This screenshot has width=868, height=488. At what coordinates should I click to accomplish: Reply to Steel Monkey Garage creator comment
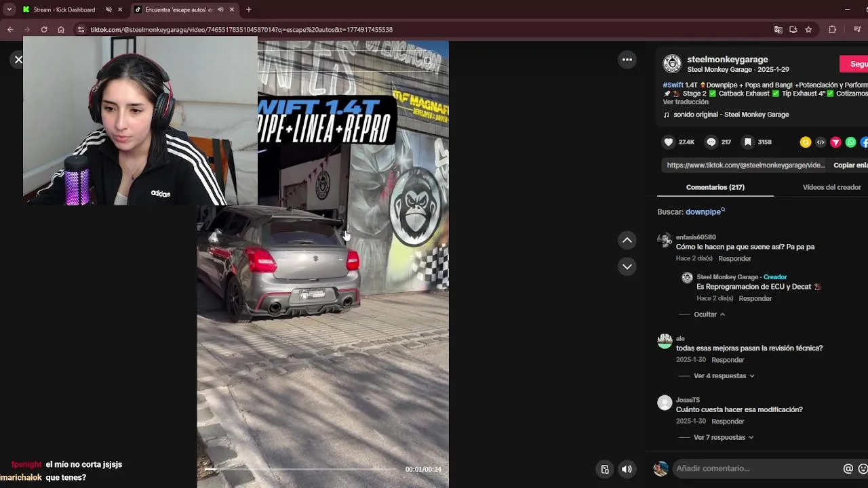tap(755, 298)
